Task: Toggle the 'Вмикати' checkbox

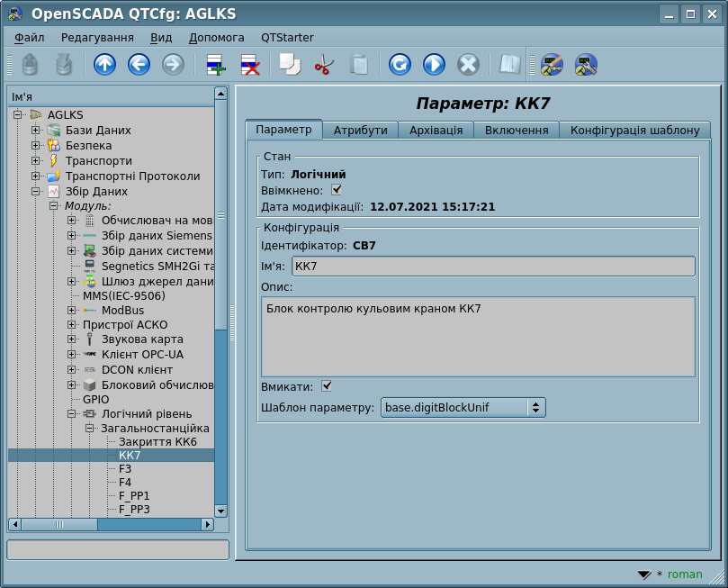Action: [327, 386]
